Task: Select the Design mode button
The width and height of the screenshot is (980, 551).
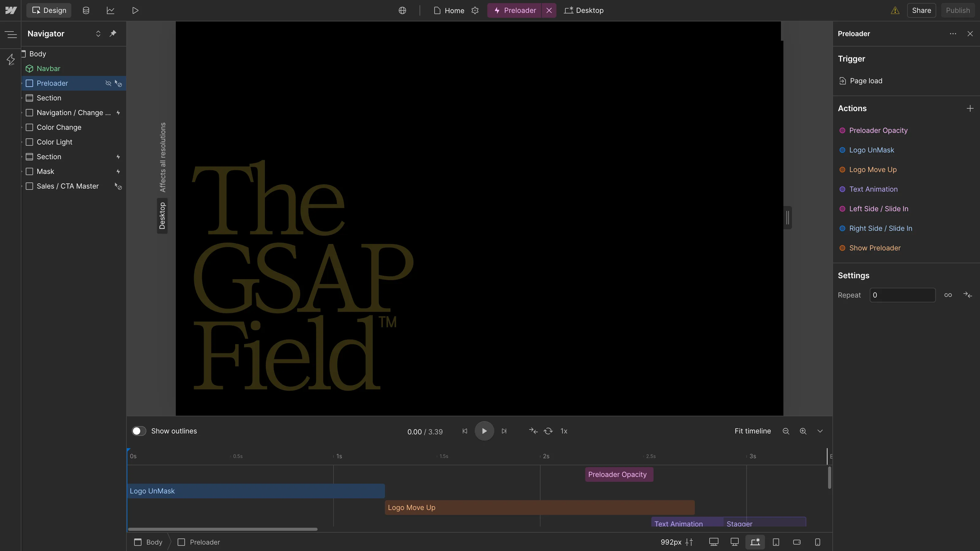Action: point(49,10)
